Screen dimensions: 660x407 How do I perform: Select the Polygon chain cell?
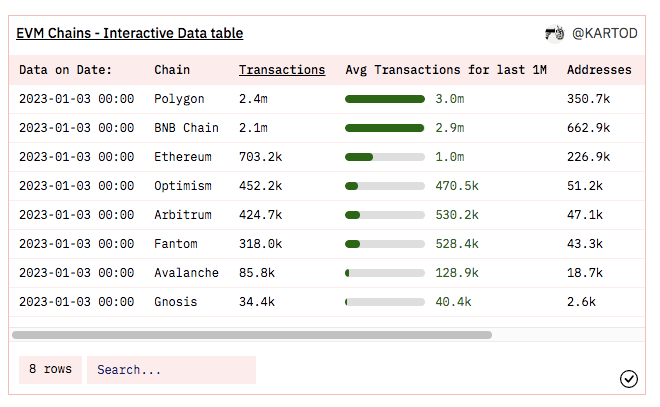pyautogui.click(x=179, y=99)
